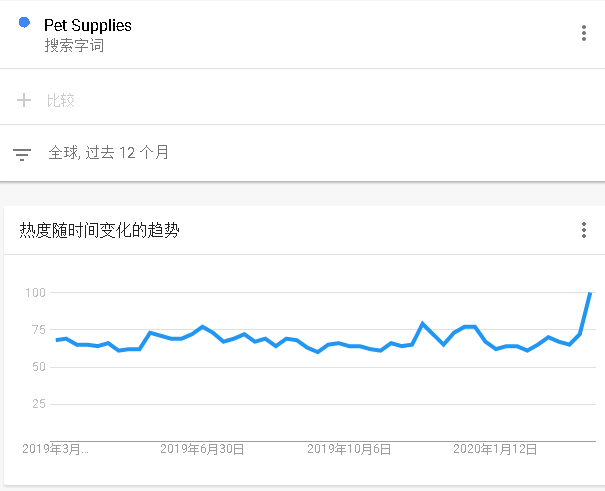Open the trend chart card options menu
The image size is (605, 491).
click(584, 230)
